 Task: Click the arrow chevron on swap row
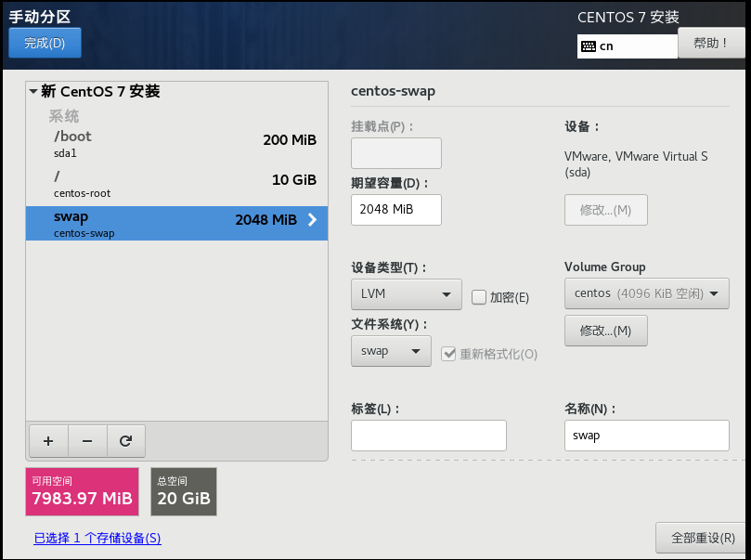point(312,219)
